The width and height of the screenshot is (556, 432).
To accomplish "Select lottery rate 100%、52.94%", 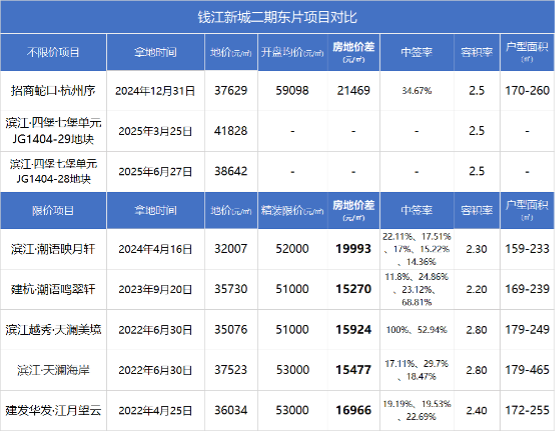I will click(x=417, y=330).
